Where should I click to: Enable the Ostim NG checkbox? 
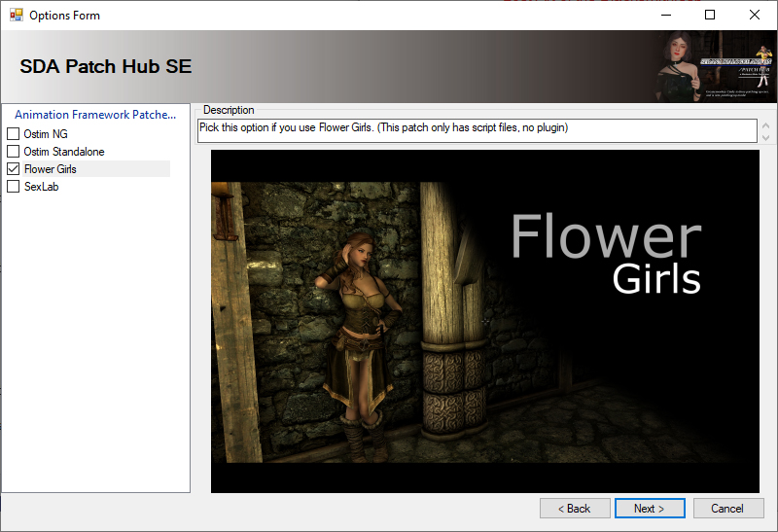(14, 134)
